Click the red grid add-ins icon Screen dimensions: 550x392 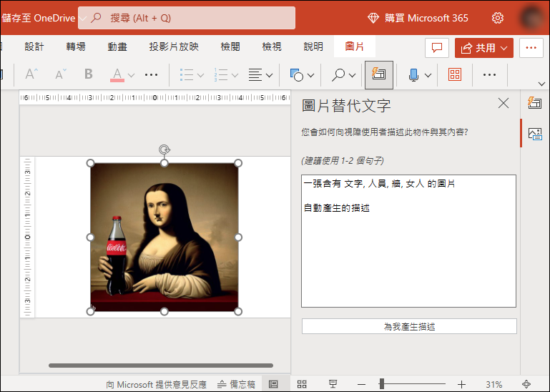click(x=455, y=74)
